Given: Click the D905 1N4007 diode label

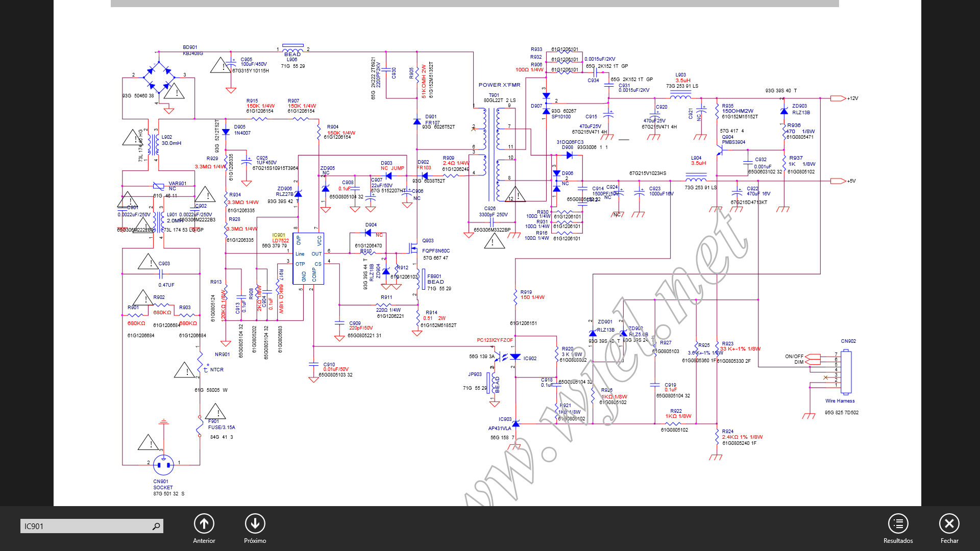Looking at the screenshot, I should tap(242, 130).
